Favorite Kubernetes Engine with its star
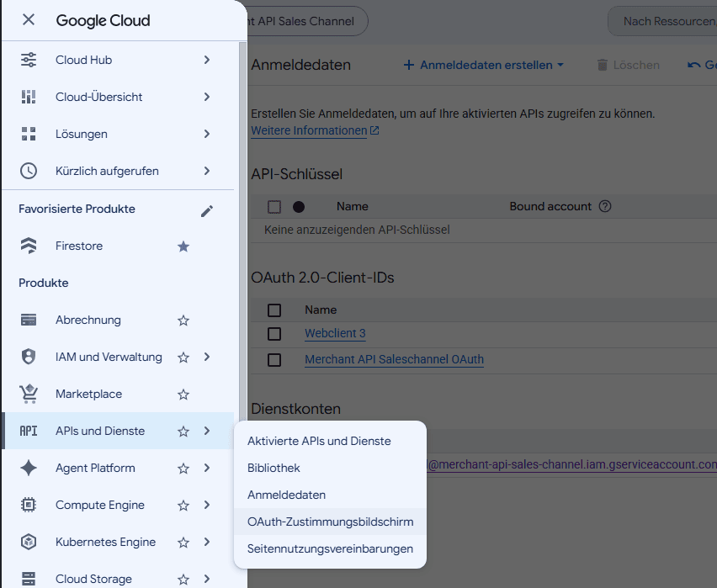Viewport: 717px width, 588px height. [x=183, y=543]
